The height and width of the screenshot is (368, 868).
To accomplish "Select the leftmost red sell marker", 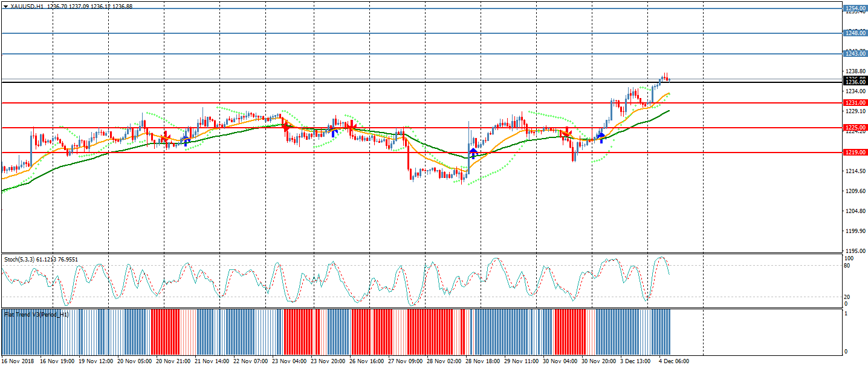I will coord(165,139).
